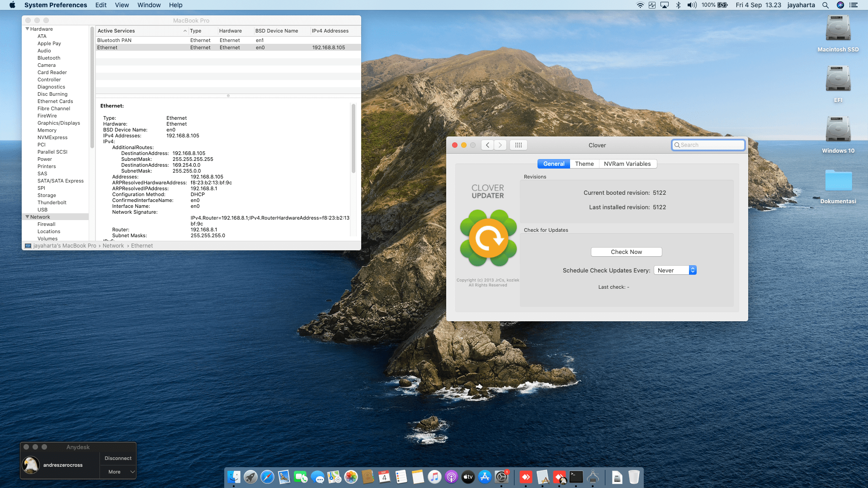Open Maps from the Dock
This screenshot has height=488, width=868.
click(x=334, y=477)
